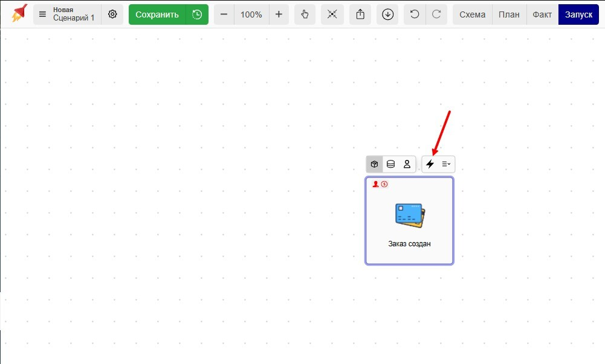Open the list dropdown menu above block
The height and width of the screenshot is (364, 605).
[446, 164]
